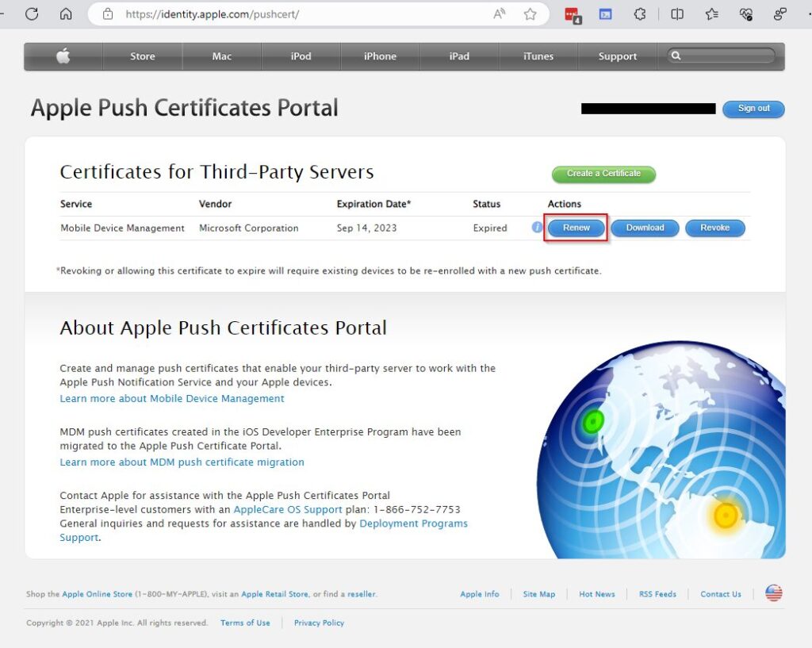
Task: Click the info icon beside the Expired status
Action: click(x=537, y=228)
